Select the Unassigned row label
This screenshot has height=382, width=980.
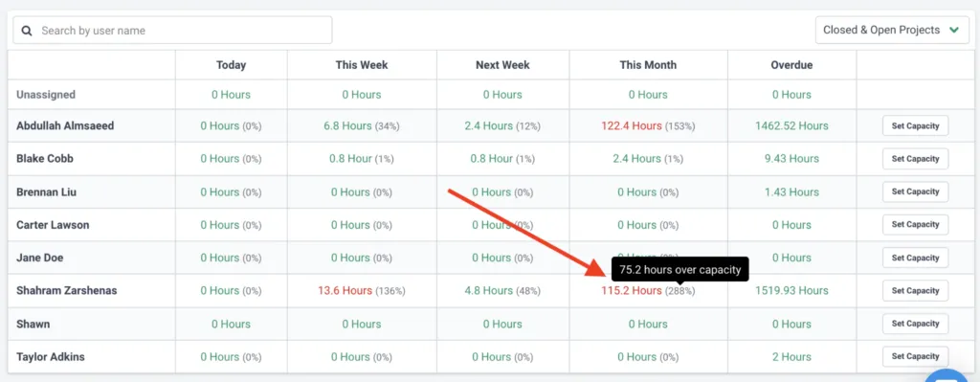[46, 95]
